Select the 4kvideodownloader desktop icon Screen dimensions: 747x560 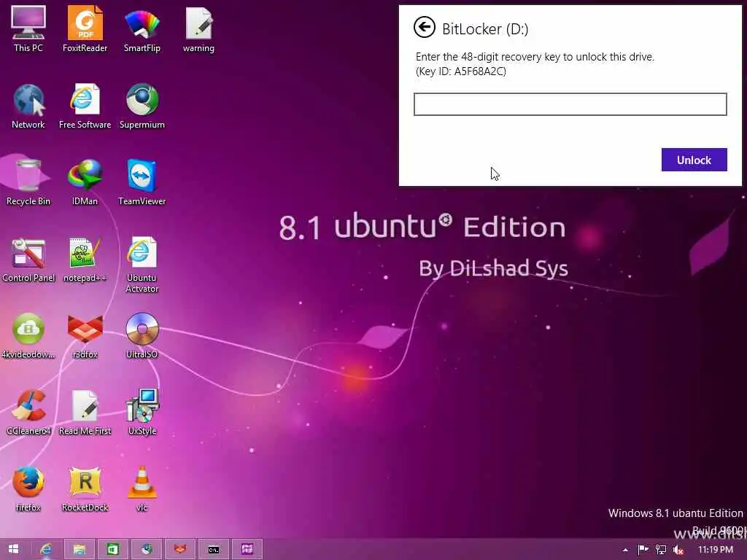pyautogui.click(x=28, y=335)
